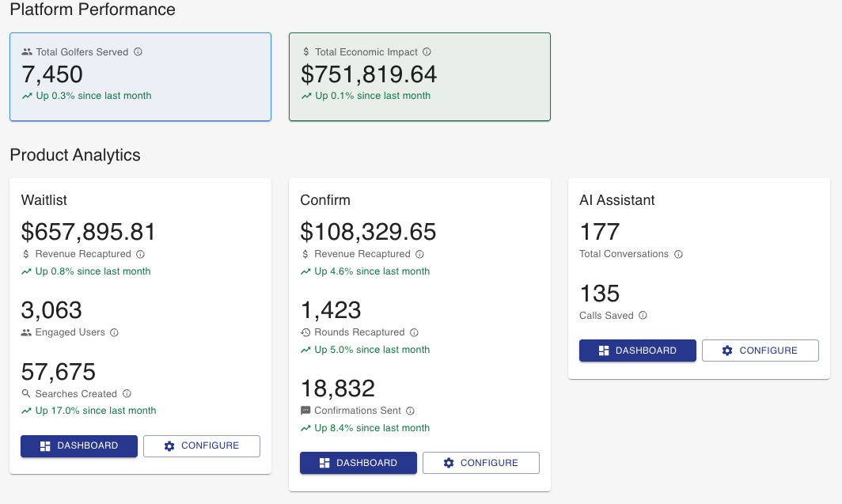
Task: Click info icon beside Total Economic Impact
Action: (427, 52)
